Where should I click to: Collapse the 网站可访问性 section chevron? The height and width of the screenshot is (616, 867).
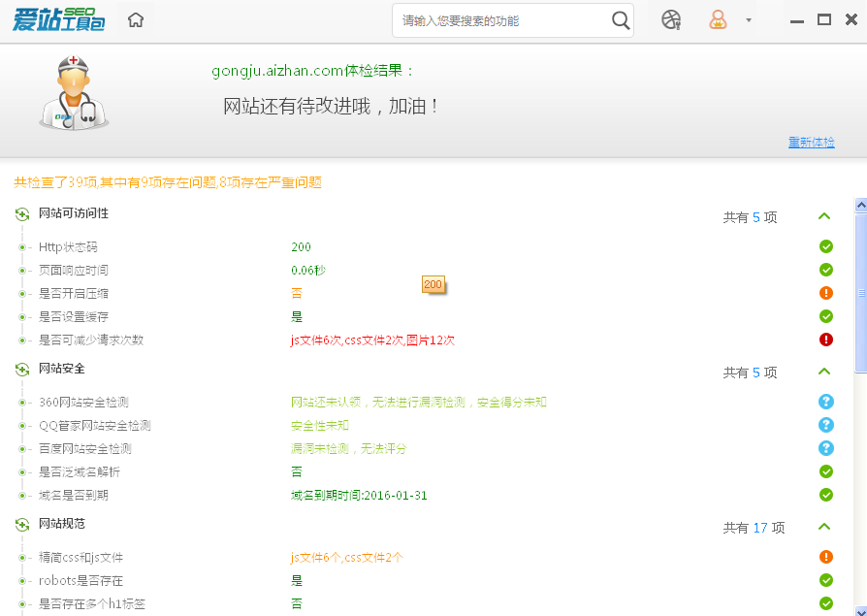pyautogui.click(x=825, y=217)
